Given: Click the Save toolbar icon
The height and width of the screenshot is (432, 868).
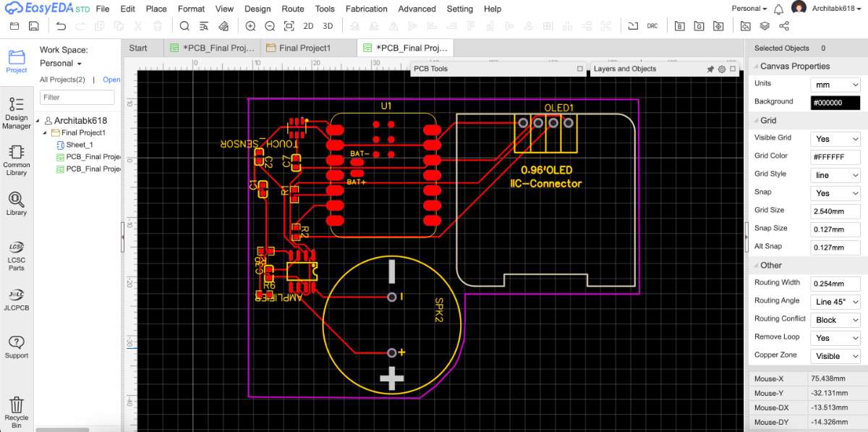Looking at the screenshot, I should coord(33,26).
